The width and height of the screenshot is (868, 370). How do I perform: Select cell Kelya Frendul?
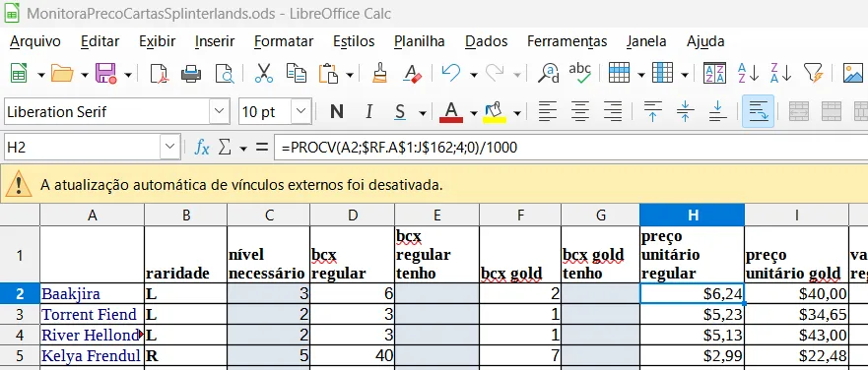[x=93, y=355]
